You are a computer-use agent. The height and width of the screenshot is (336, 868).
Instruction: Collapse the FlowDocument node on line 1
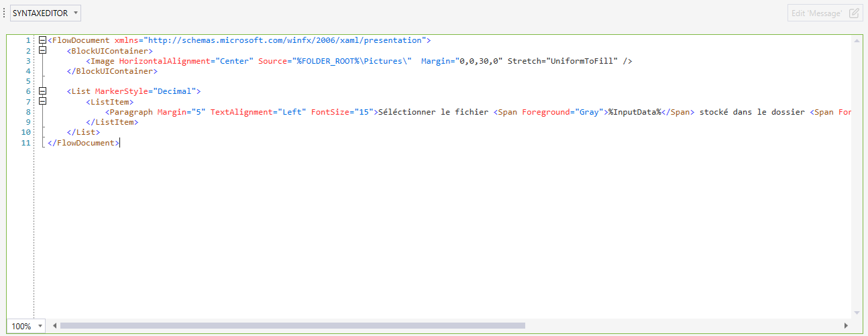tap(42, 40)
